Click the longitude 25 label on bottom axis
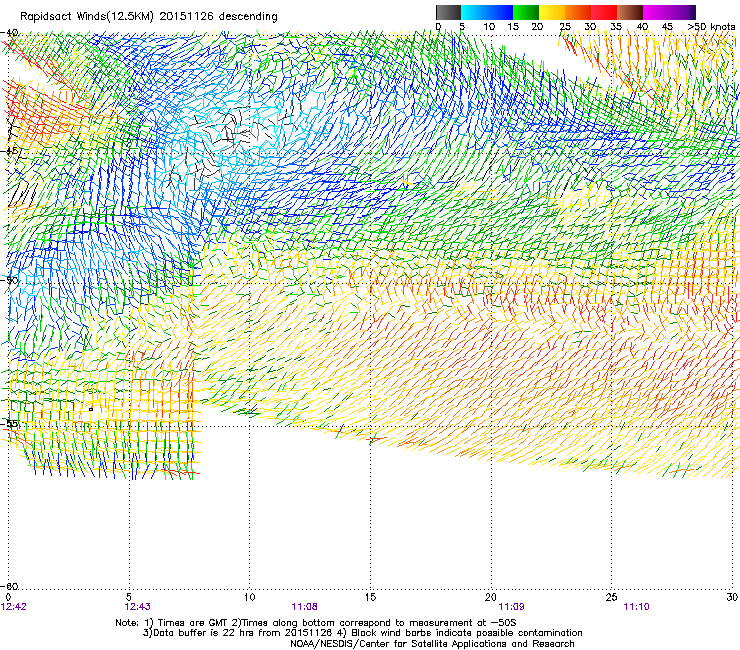This screenshot has width=740, height=650. tap(612, 597)
